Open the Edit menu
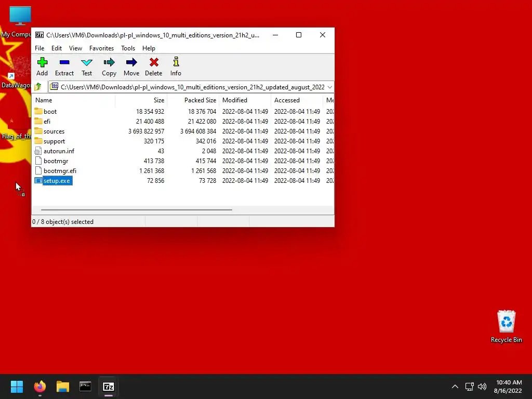 pos(56,48)
